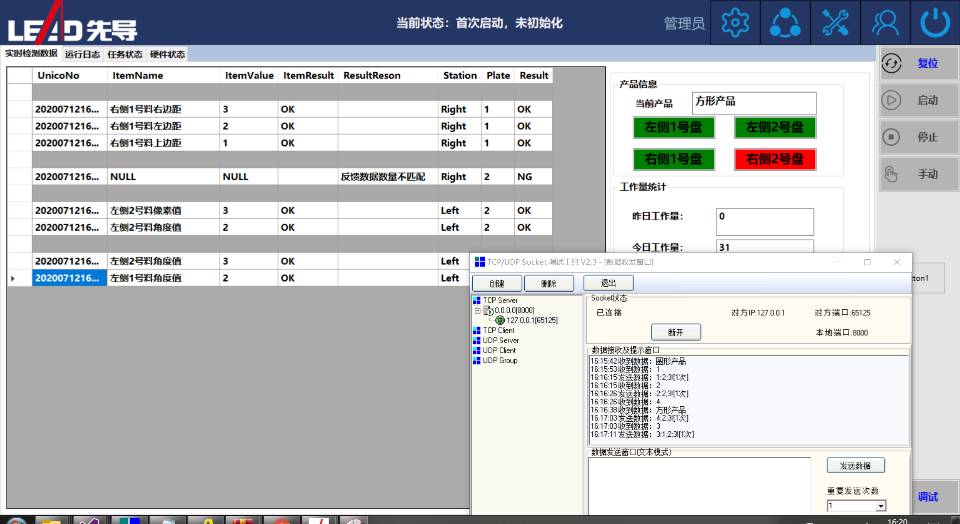Select the TCP Client tree item

(499, 330)
